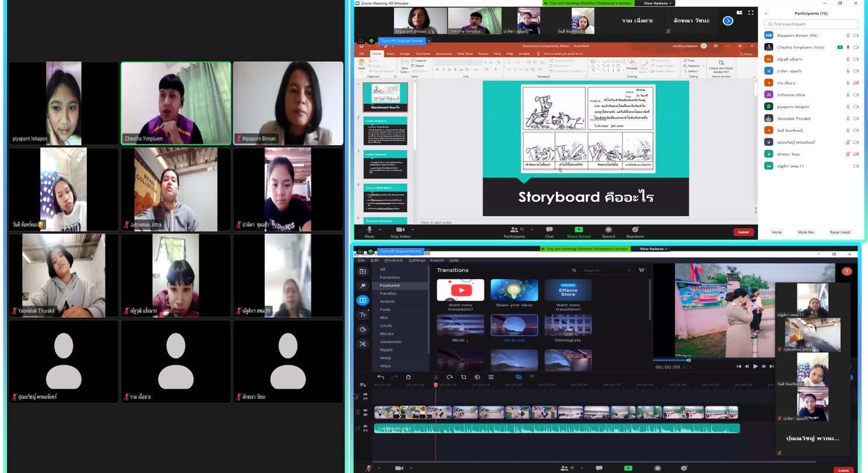Click the Movavi preview playback progress slider

tap(688, 360)
